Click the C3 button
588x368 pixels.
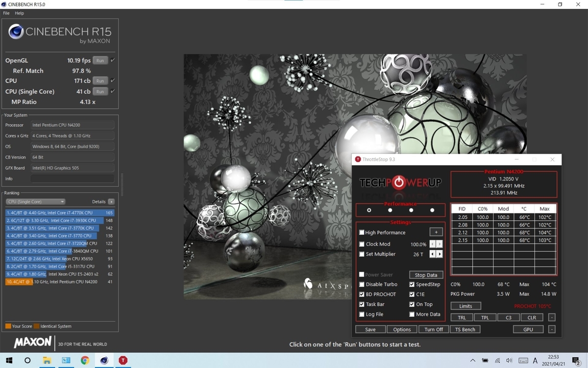[x=509, y=317]
